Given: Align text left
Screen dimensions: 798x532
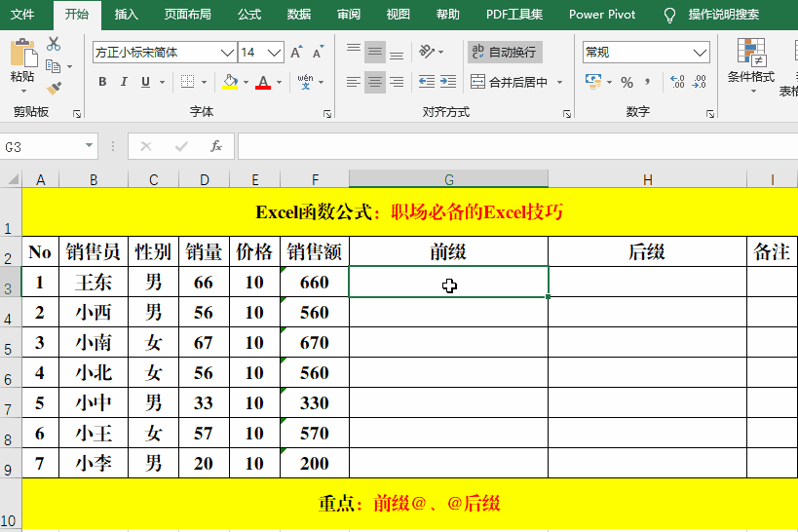Looking at the screenshot, I should (x=353, y=82).
